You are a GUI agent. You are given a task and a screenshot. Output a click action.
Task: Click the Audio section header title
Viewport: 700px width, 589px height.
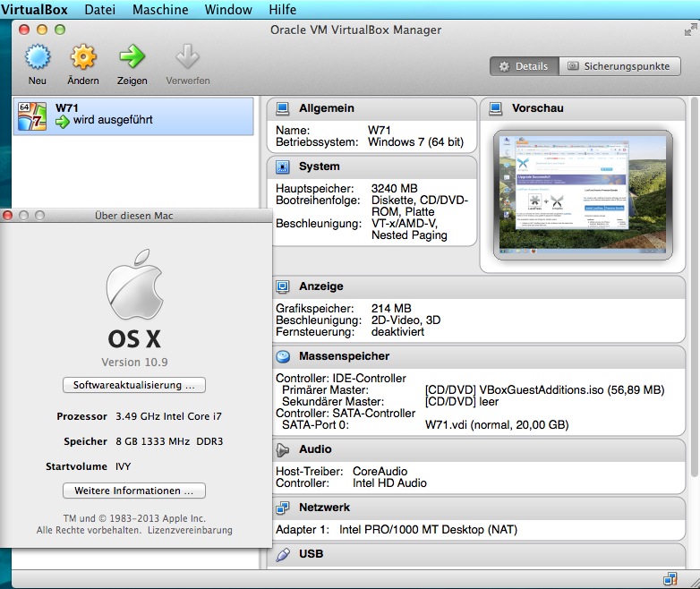tap(315, 449)
